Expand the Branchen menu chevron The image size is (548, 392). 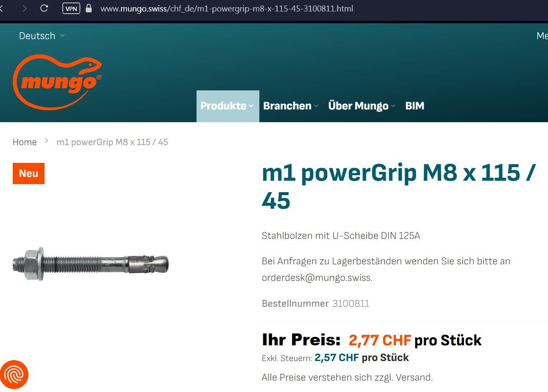[x=316, y=106]
